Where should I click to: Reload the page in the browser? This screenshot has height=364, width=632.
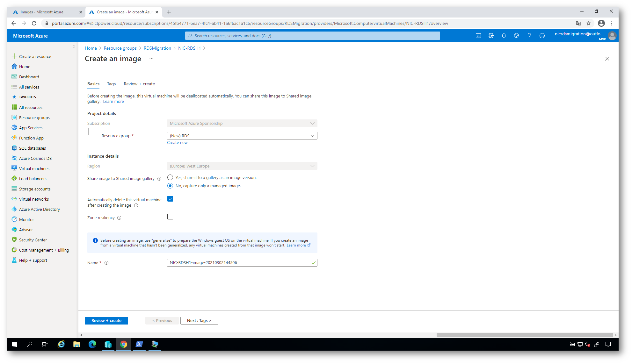tap(34, 23)
